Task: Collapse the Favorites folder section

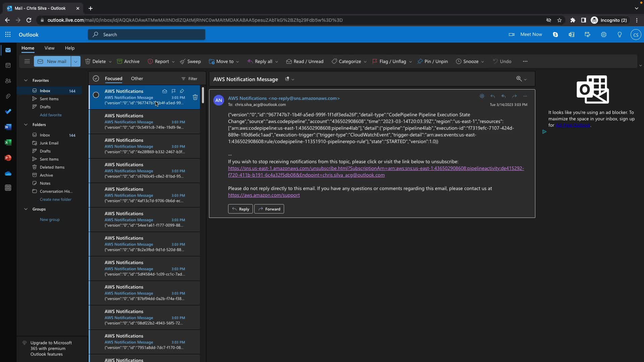Action: click(26, 80)
